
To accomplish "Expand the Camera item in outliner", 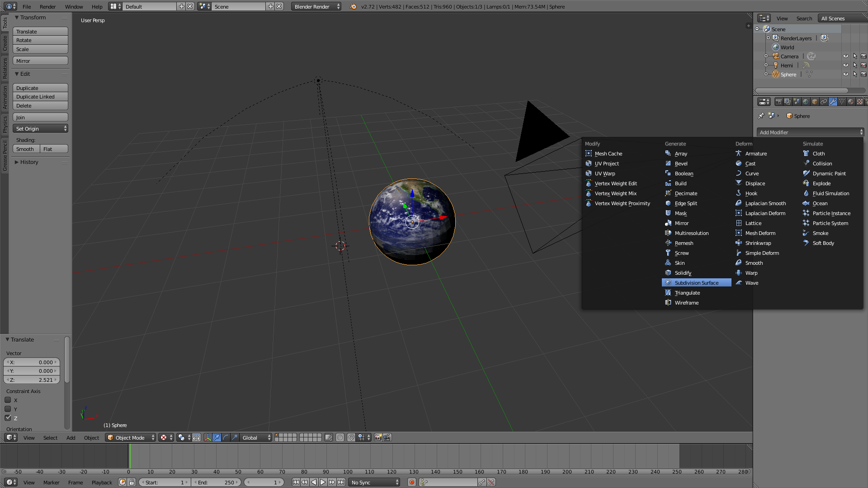I will click(x=766, y=56).
